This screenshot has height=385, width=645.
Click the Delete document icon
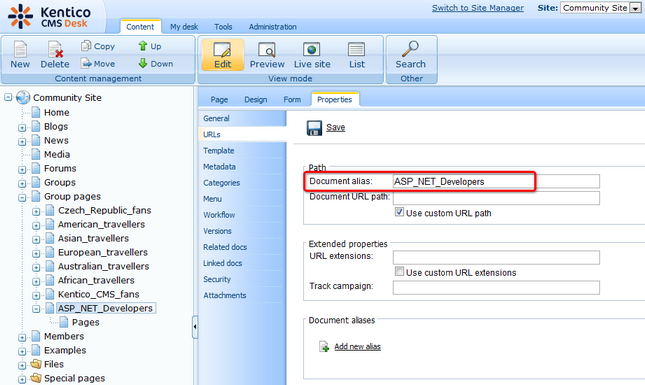pyautogui.click(x=55, y=49)
